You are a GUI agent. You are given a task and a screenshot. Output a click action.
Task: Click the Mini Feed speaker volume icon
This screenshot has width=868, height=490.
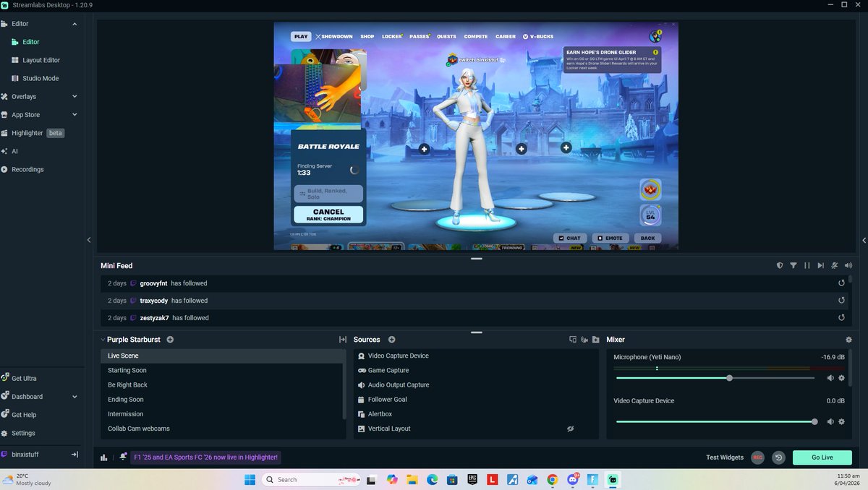[x=848, y=266]
